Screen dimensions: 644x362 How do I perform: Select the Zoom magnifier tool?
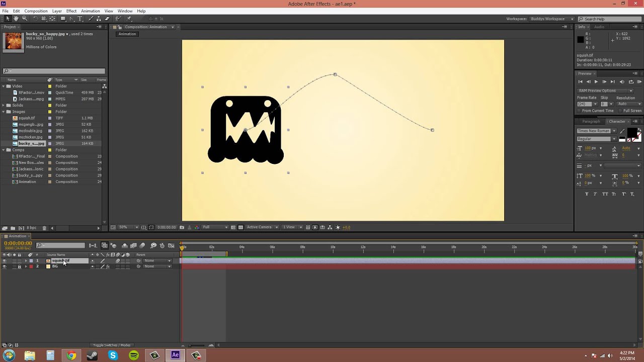coord(25,19)
